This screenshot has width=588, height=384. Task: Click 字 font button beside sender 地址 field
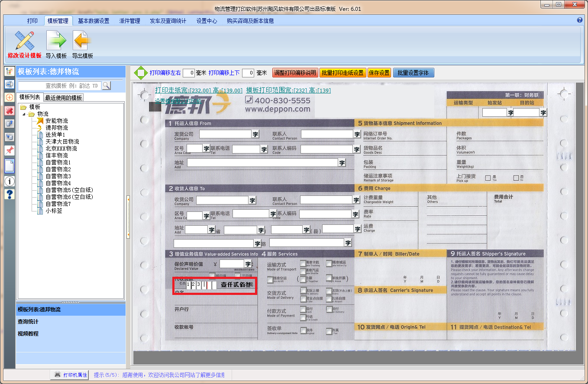342,163
